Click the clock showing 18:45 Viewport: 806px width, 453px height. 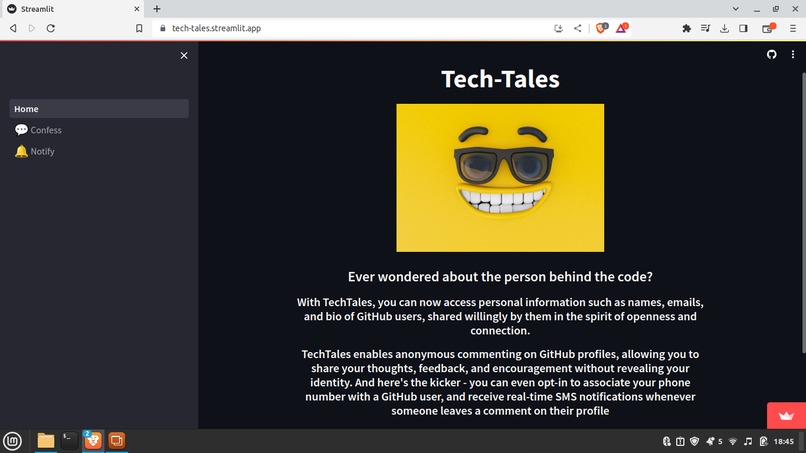tap(783, 441)
